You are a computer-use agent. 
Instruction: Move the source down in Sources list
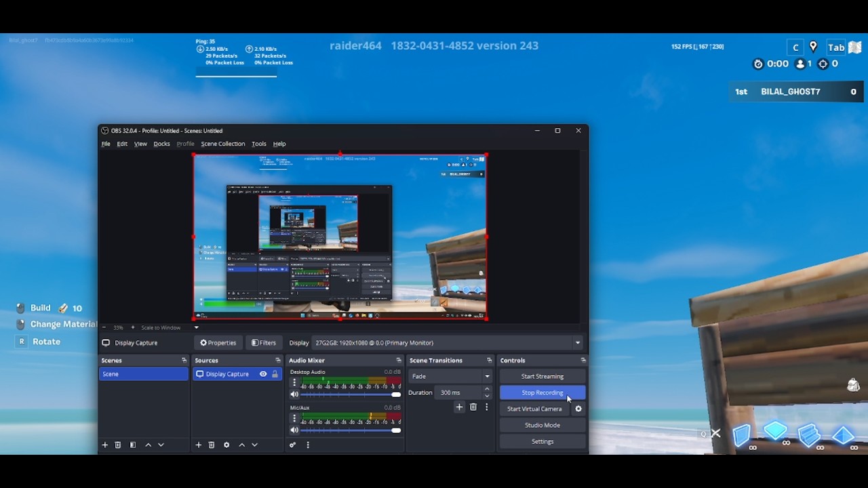[x=254, y=445]
